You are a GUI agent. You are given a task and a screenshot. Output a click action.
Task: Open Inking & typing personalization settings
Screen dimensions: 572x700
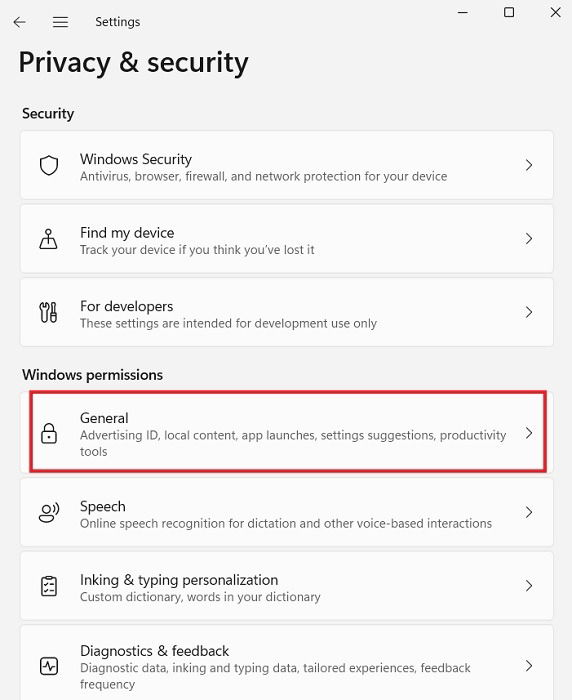287,586
